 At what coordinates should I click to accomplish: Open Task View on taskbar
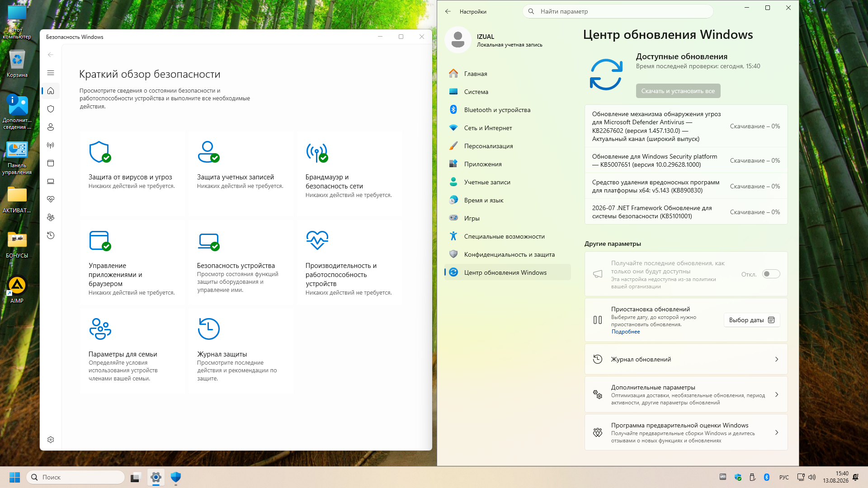point(136,477)
